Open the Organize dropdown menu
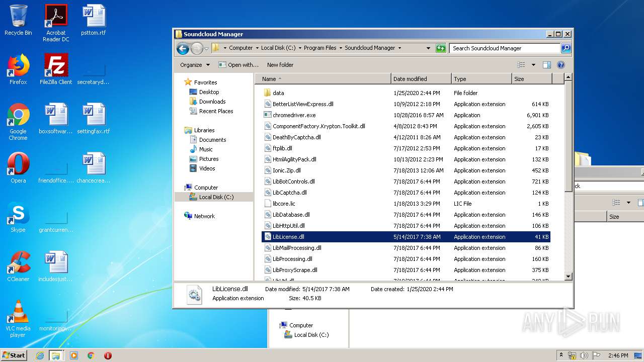The image size is (644, 362). point(195,65)
